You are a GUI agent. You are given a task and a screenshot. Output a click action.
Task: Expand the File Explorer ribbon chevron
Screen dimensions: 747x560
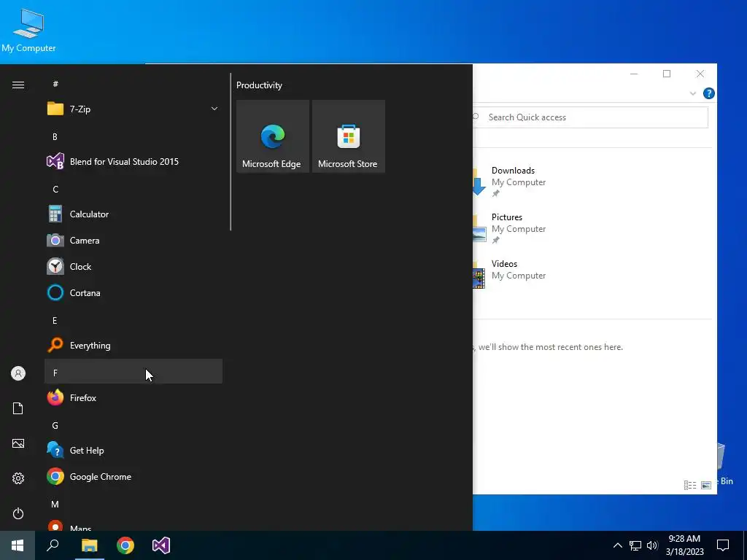coord(693,93)
